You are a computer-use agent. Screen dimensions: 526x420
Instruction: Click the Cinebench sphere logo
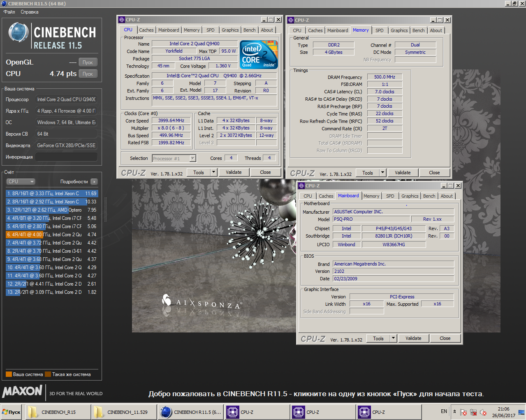point(18,33)
